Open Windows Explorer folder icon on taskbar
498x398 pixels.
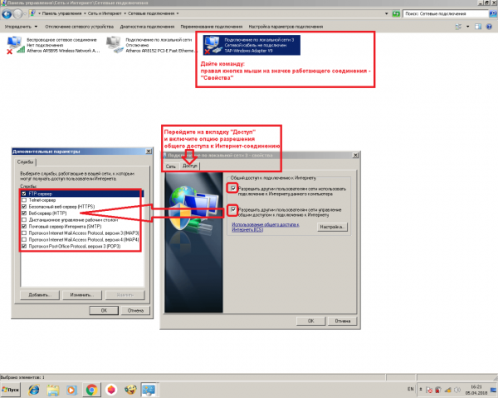coord(53,390)
